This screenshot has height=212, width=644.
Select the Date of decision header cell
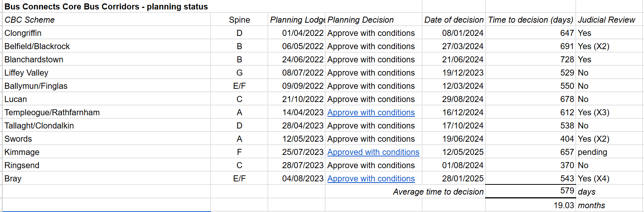coord(454,20)
